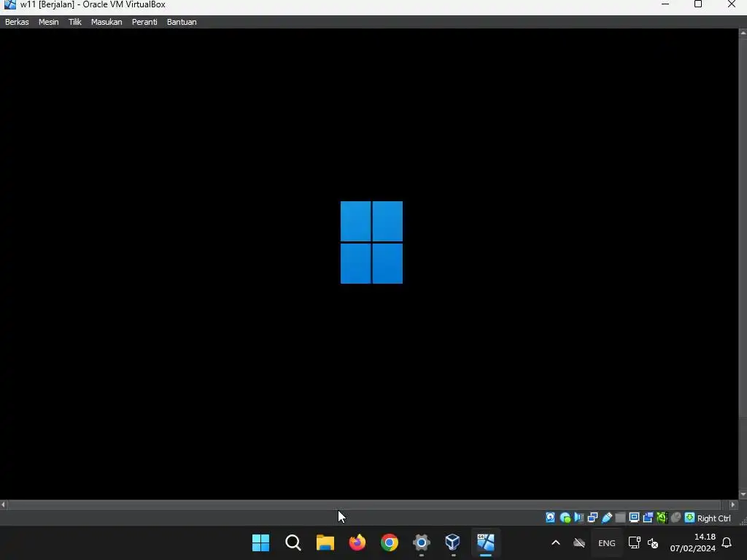Click the USB devices status icon
Image resolution: width=747 pixels, height=560 pixels.
click(606, 518)
